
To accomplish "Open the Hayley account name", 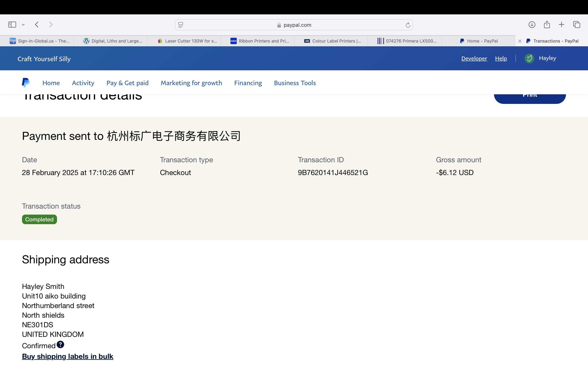I will click(x=547, y=58).
